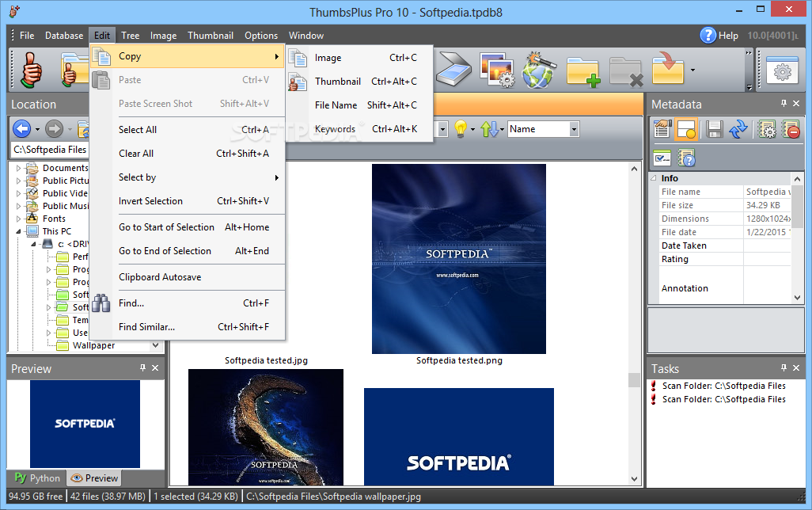Go back with the blue arrow button
The image size is (812, 510).
(21, 128)
